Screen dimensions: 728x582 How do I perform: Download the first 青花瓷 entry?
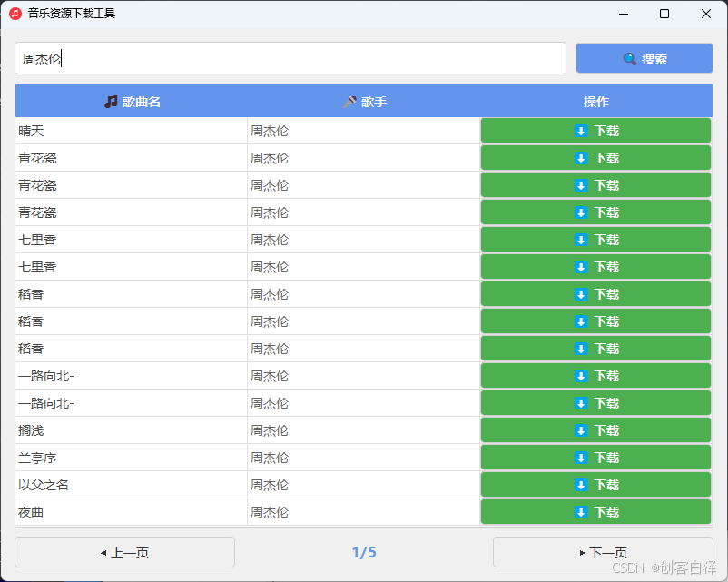(x=595, y=158)
